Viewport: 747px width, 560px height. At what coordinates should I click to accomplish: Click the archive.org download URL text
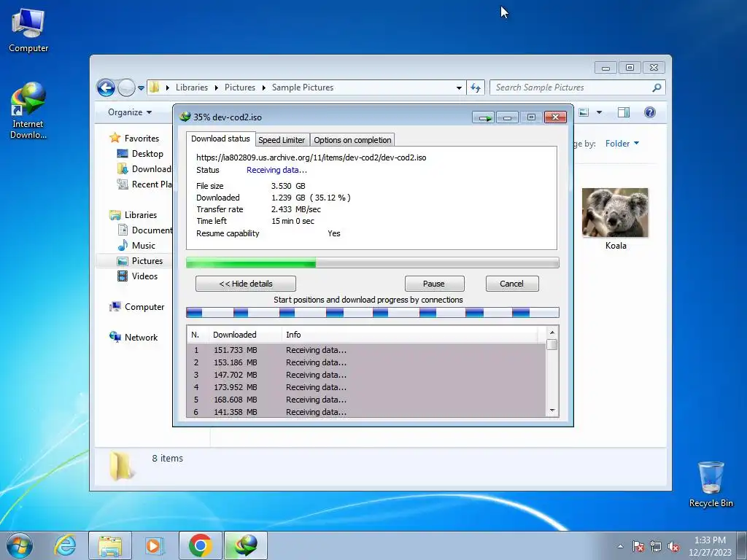click(x=311, y=157)
